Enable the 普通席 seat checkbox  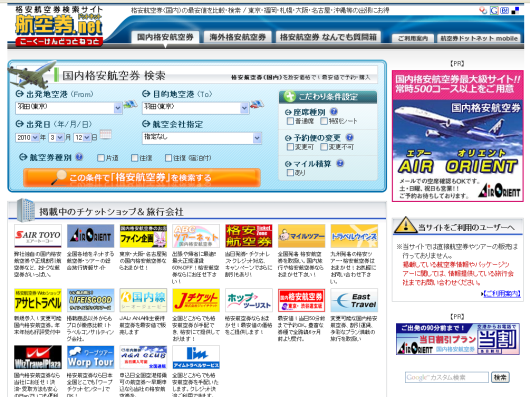pos(290,121)
